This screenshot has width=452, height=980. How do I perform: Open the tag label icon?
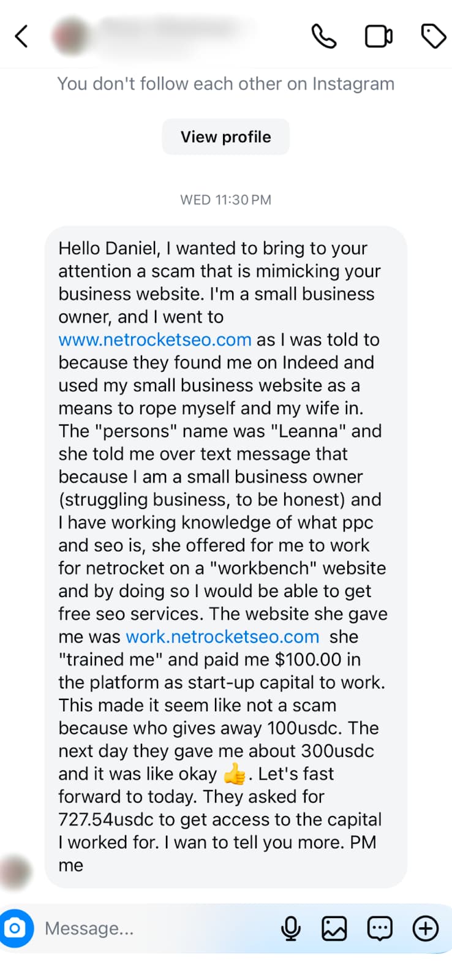coord(433,36)
